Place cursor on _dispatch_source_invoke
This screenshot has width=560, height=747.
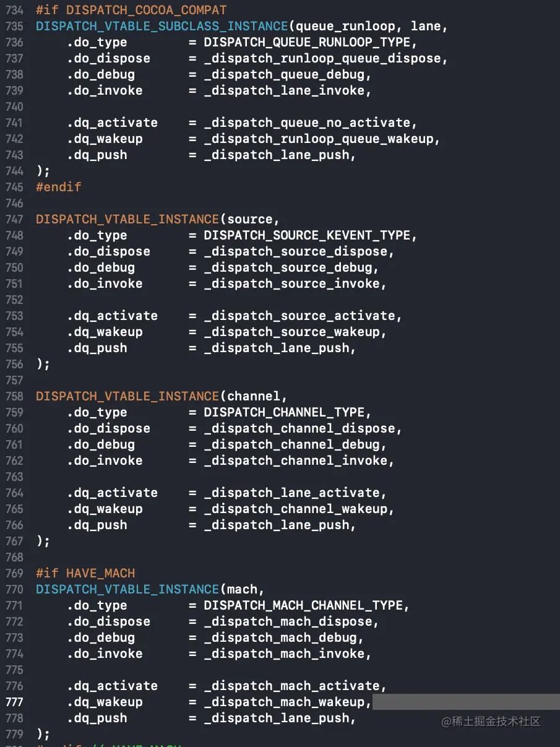[291, 283]
